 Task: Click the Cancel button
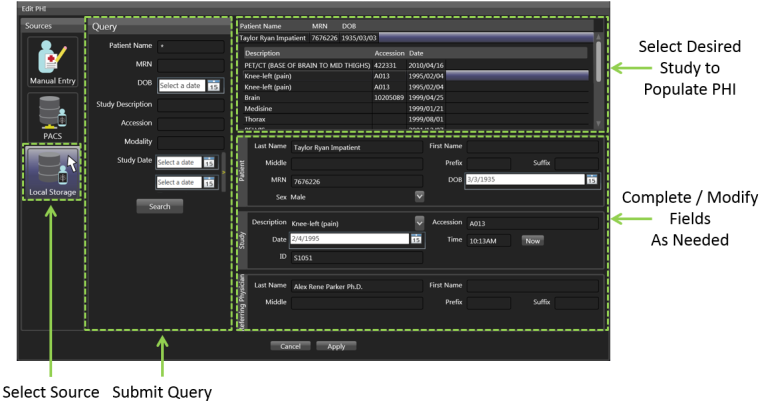click(290, 346)
